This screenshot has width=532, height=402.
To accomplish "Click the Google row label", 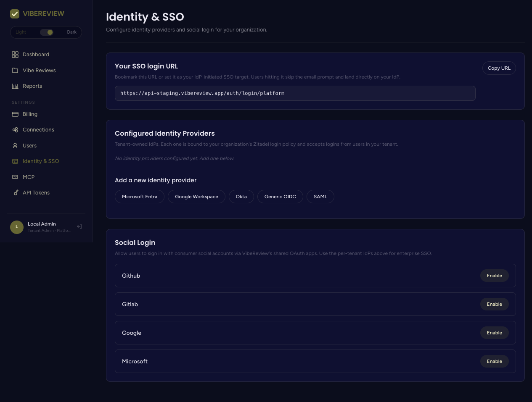I will (x=132, y=333).
